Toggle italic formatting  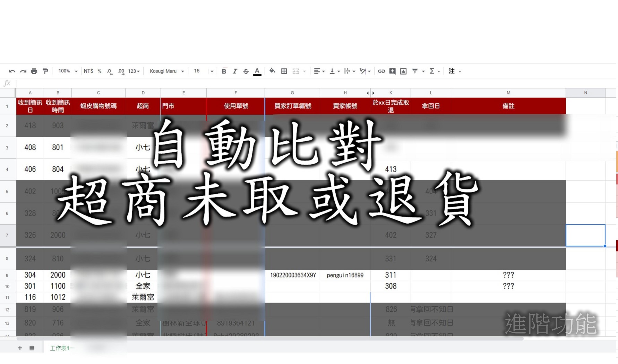(235, 71)
